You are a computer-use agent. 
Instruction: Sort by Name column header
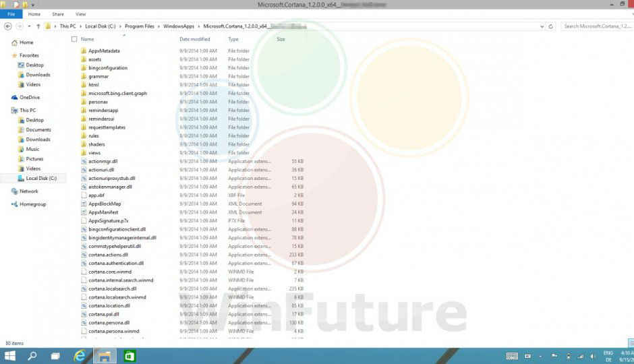click(x=87, y=39)
